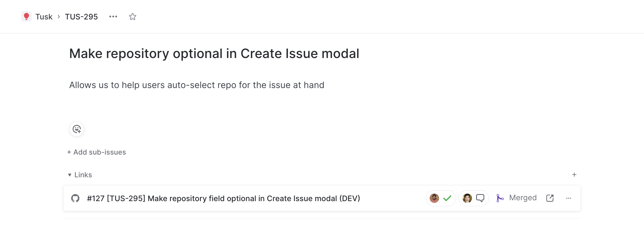Viewport: 644px width, 235px height.
Task: Add an emoji reaction
Action: pos(77,129)
